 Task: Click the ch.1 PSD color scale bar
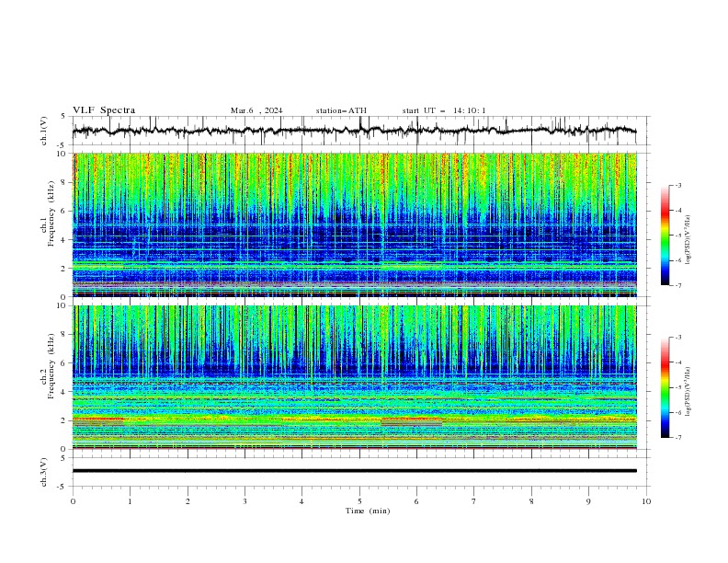pyautogui.click(x=665, y=236)
